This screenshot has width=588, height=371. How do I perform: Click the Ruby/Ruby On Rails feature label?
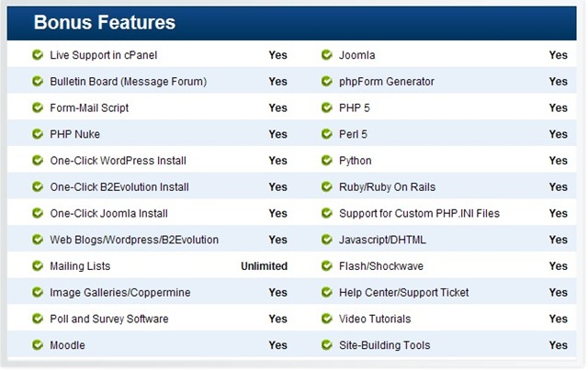(x=388, y=187)
